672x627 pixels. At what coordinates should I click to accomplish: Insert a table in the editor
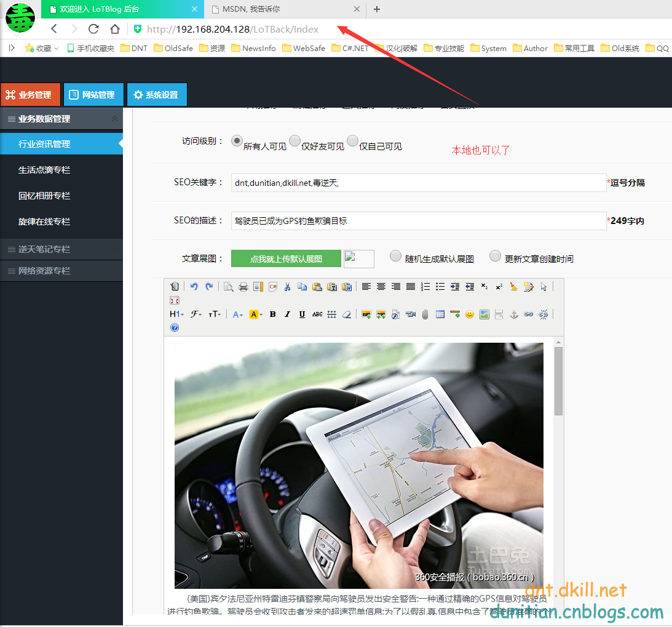pos(440,314)
